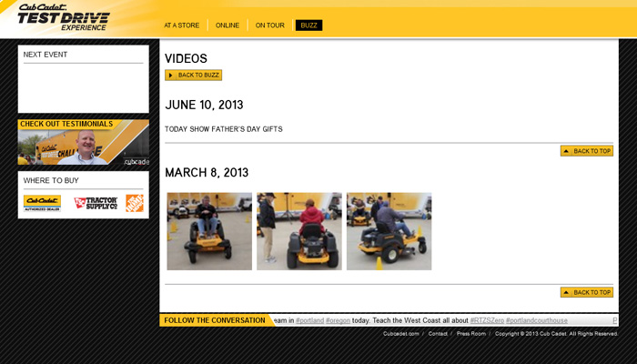Click the #portlandcourthouse hashtag link
Screen dimensions: 637x364
tap(537, 320)
